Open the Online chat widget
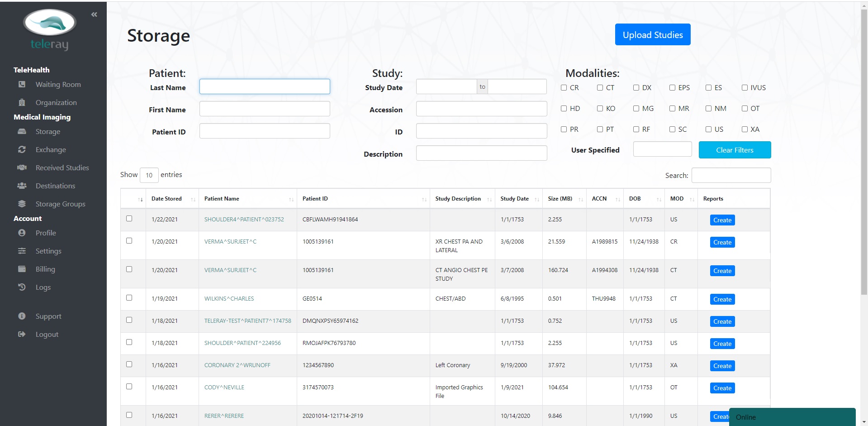The height and width of the screenshot is (426, 868). pos(792,417)
